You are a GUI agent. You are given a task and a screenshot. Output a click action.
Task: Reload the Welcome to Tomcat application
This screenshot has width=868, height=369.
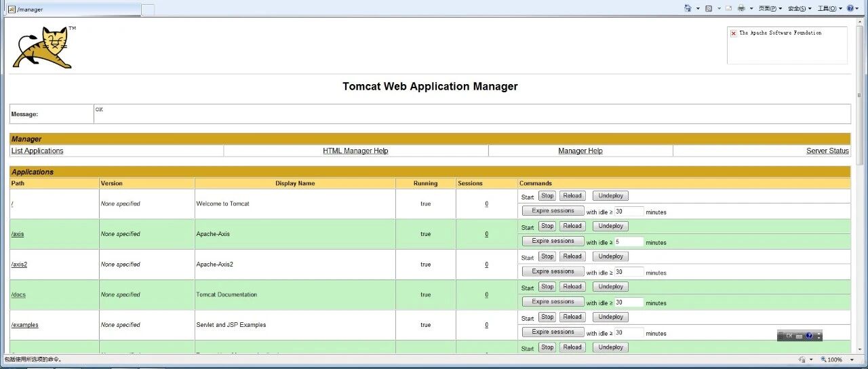coord(572,196)
